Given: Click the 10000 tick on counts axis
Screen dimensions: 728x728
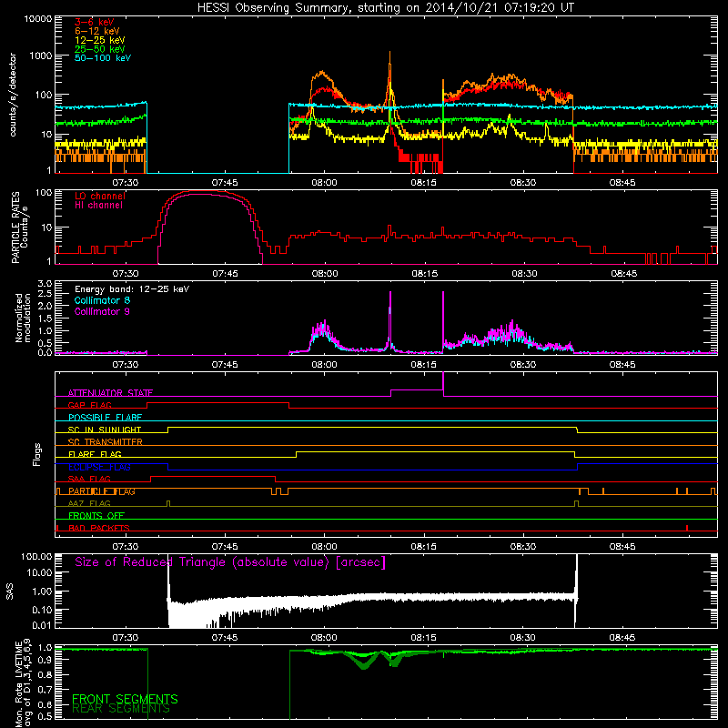Looking at the screenshot, I should [38, 19].
